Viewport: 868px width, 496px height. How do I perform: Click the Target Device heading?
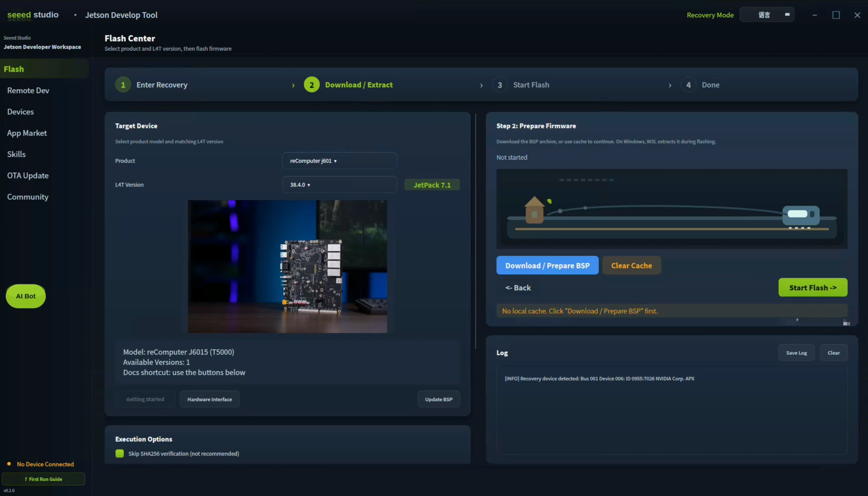[136, 126]
